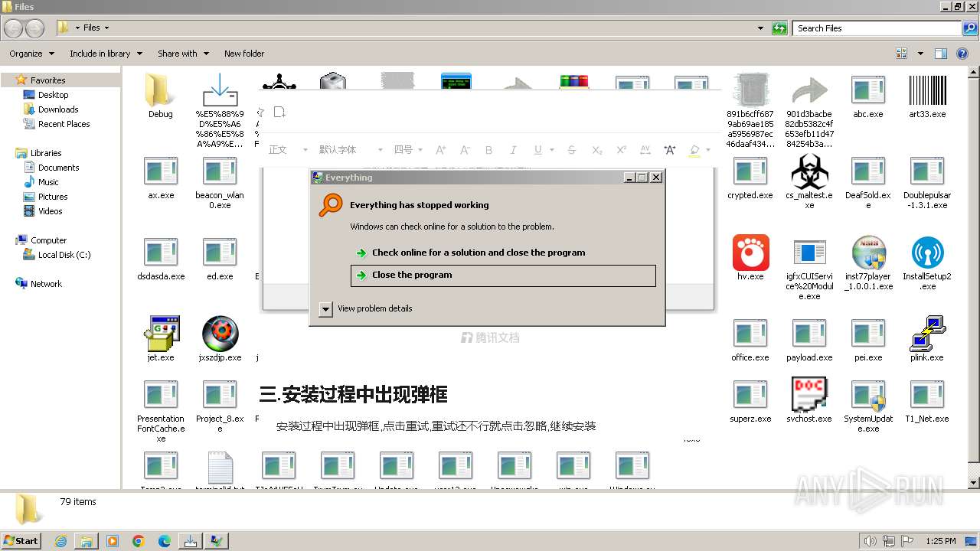
Task: Click the volume icon in system tray
Action: (870, 541)
